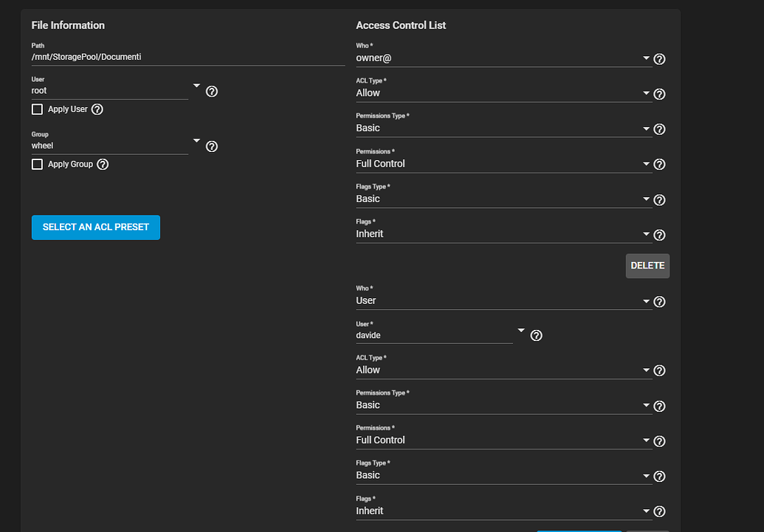Delete the owner@ ACL entry
The image size is (764, 532).
pos(647,266)
